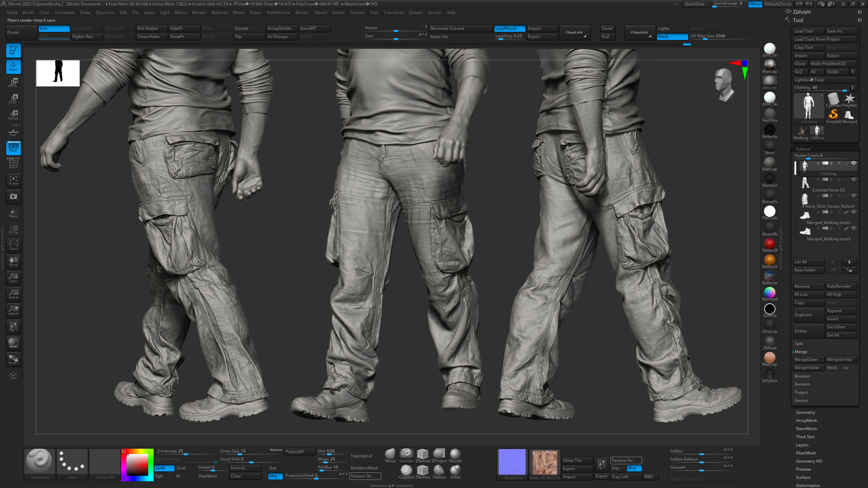The width and height of the screenshot is (868, 488).
Task: Open the Zplugin menu
Action: (416, 12)
